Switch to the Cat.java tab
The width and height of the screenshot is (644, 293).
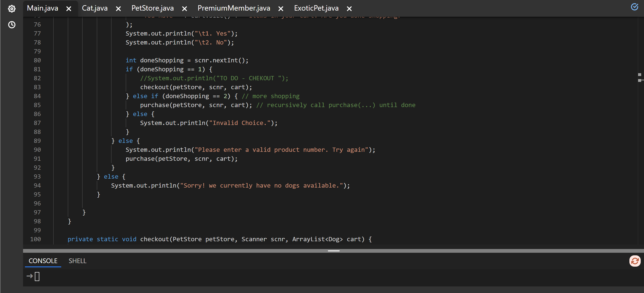95,8
